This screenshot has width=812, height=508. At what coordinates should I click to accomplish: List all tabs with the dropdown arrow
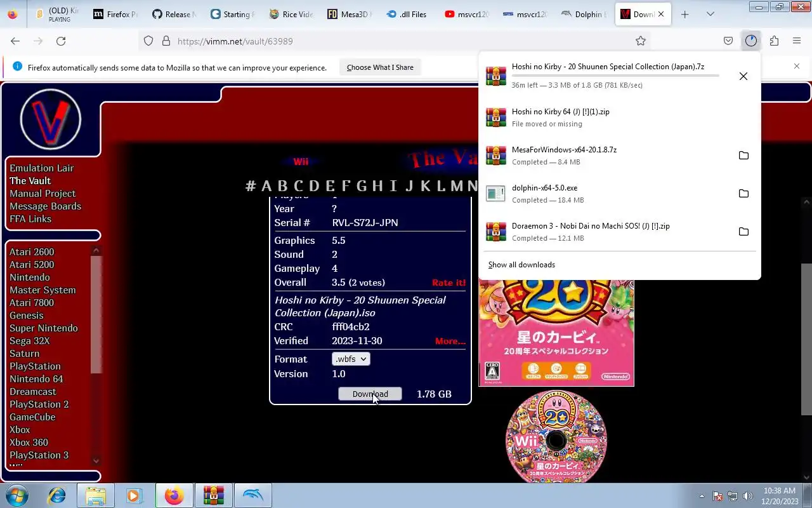pyautogui.click(x=710, y=14)
